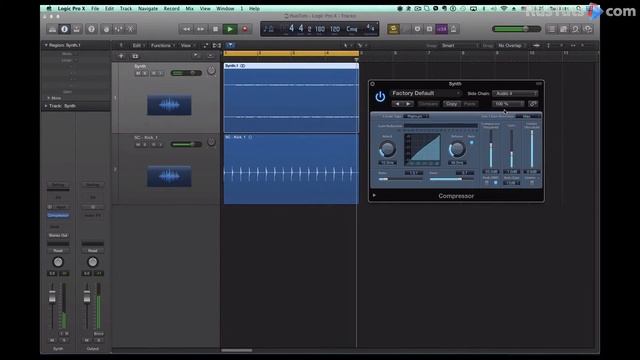Toggle the Compressor plugin power button
Viewport: 640px width, 360px height.
click(x=380, y=97)
